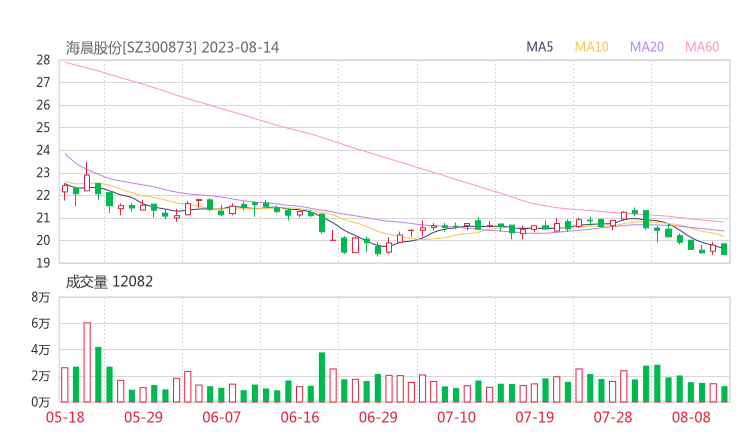The width and height of the screenshot is (740, 440).
Task: Click the 成交量 12082 volume label
Action: 109,282
